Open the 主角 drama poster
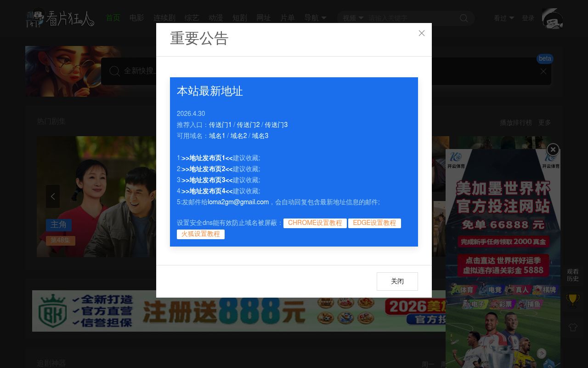The image size is (588, 368). pyautogui.click(x=96, y=196)
